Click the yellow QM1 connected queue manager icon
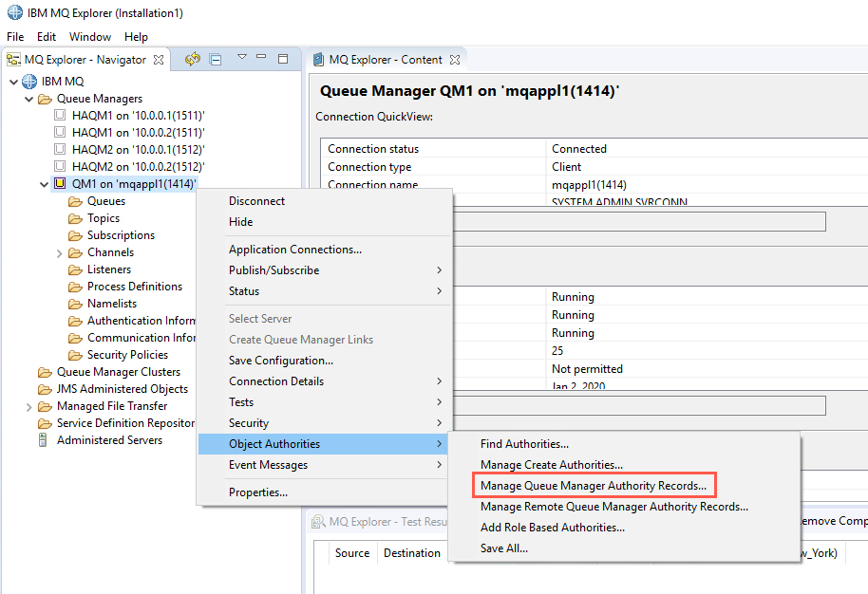 [x=60, y=184]
